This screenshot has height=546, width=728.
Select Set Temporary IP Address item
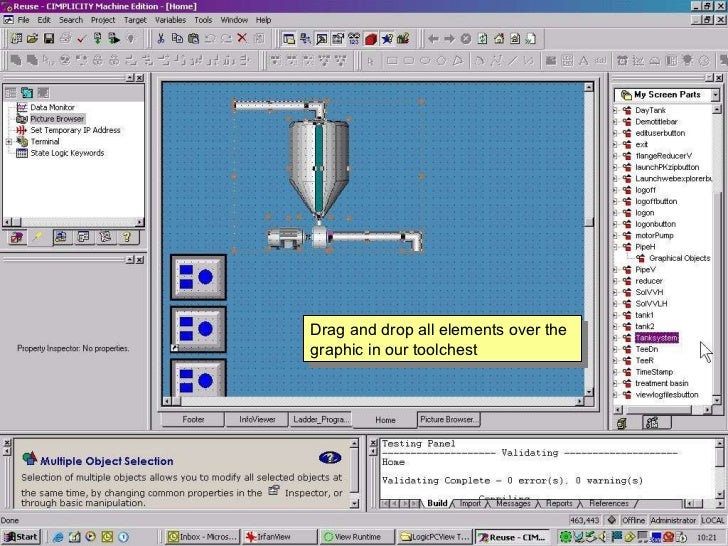coord(75,130)
